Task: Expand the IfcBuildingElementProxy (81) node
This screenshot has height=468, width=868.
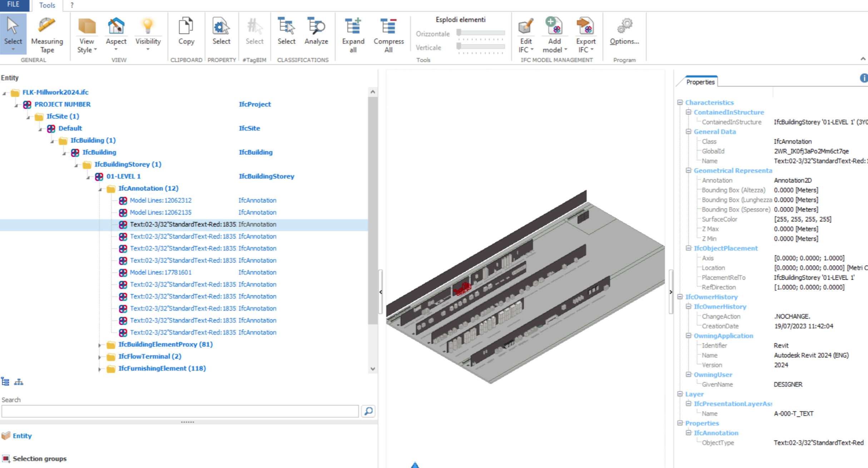Action: tap(100, 344)
